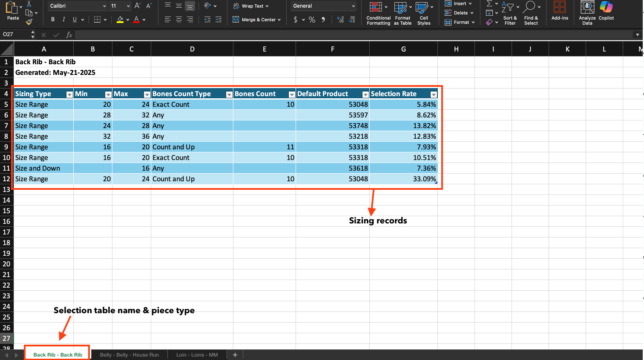Increase decimal places

click(x=340, y=20)
